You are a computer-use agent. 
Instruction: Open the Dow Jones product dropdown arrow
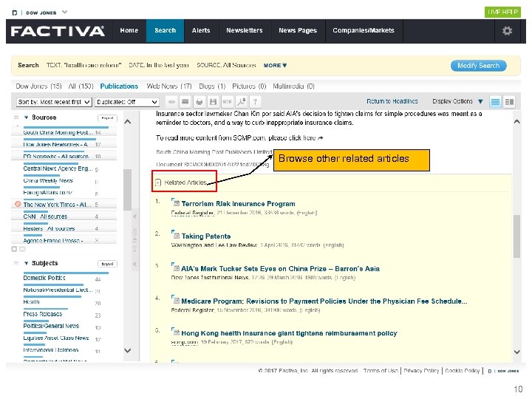[x=64, y=13]
